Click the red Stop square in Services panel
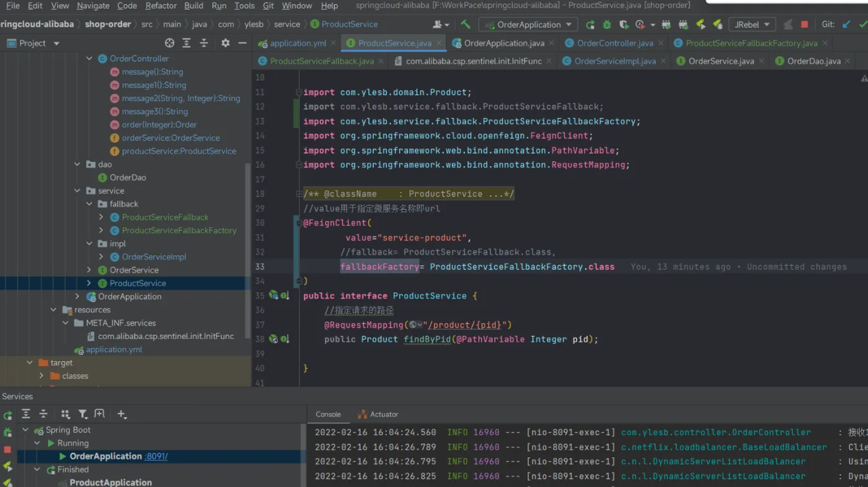This screenshot has height=487, width=868. (x=7, y=449)
